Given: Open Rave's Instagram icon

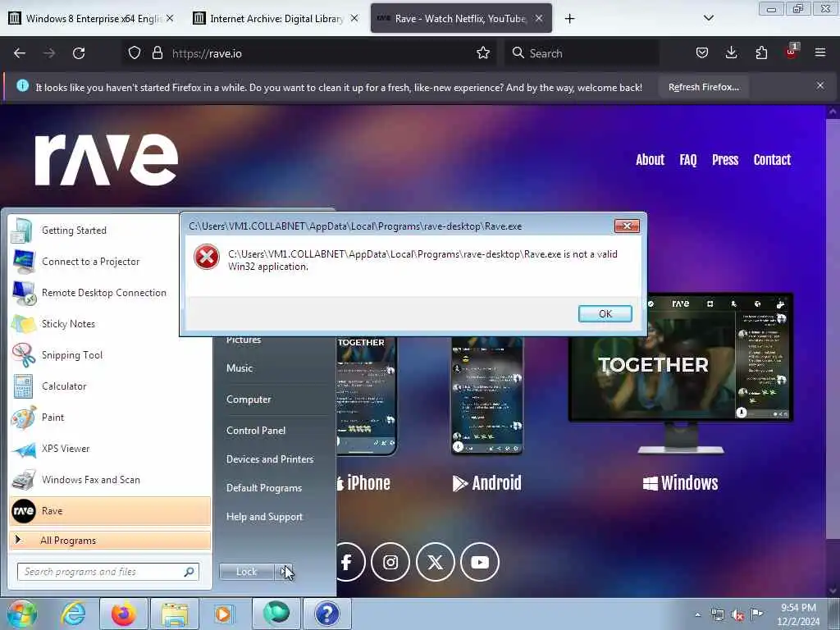Looking at the screenshot, I should [390, 562].
